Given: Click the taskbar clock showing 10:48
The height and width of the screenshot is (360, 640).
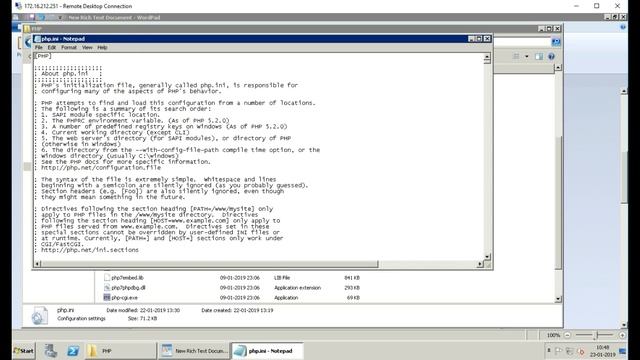Looking at the screenshot, I should coord(602,351).
